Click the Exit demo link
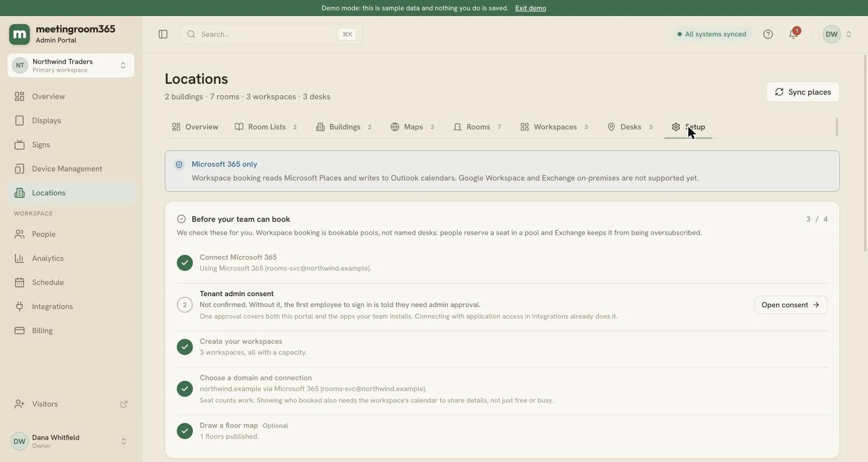Image resolution: width=868 pixels, height=462 pixels. (x=530, y=8)
